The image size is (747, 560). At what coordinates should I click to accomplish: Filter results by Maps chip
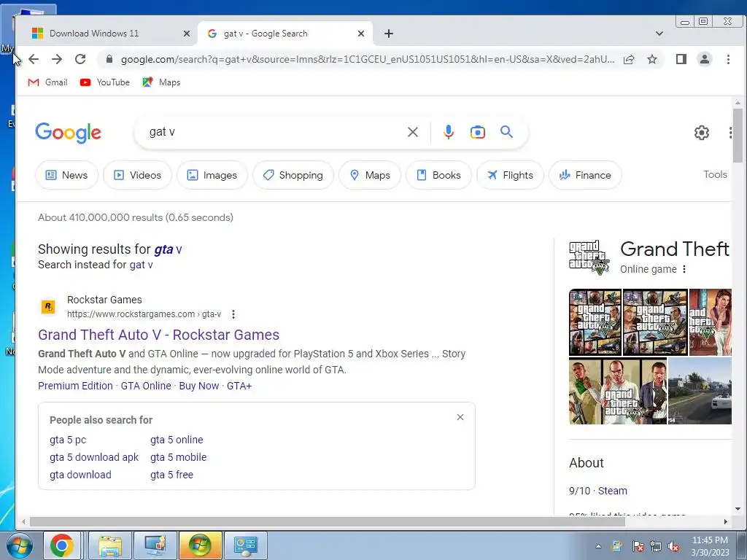pyautogui.click(x=370, y=175)
